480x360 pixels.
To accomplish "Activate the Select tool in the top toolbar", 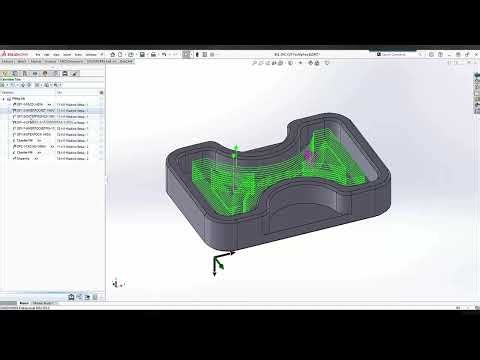I will [x=186, y=54].
